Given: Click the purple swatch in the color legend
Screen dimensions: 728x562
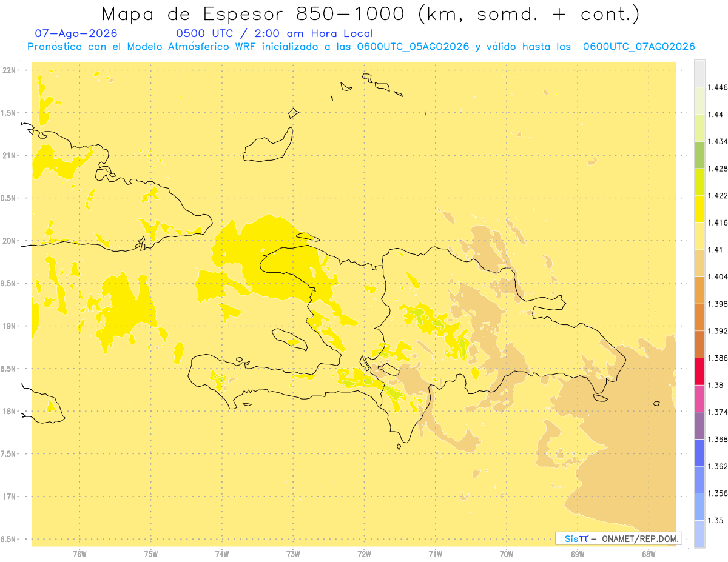Looking at the screenshot, I should tap(699, 426).
